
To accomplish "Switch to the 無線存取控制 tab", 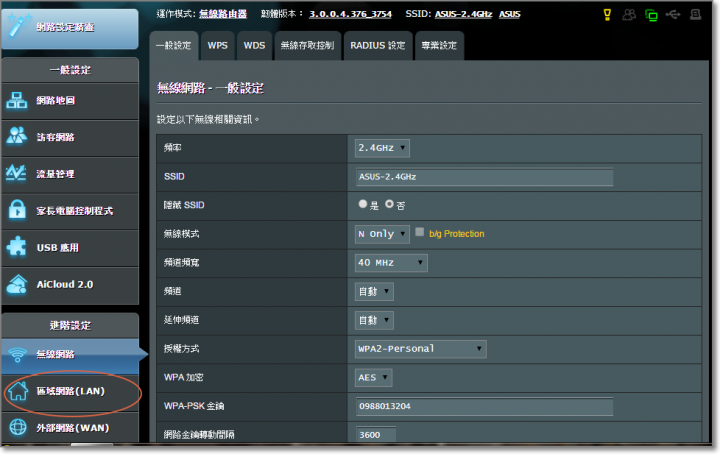I will (x=308, y=45).
